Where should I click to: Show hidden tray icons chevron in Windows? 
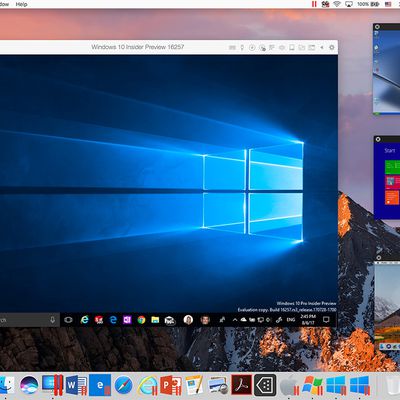click(235, 320)
